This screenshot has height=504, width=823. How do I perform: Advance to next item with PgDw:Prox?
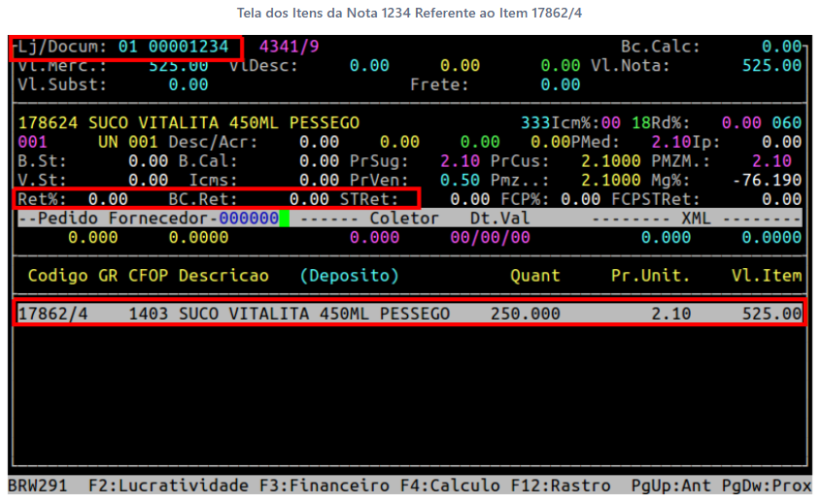pyautogui.click(x=766, y=486)
